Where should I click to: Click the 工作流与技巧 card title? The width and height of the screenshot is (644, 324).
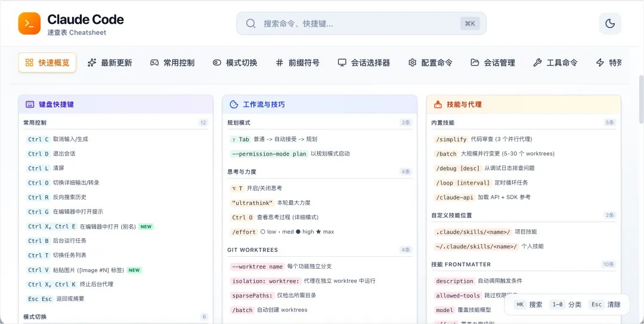click(x=264, y=105)
